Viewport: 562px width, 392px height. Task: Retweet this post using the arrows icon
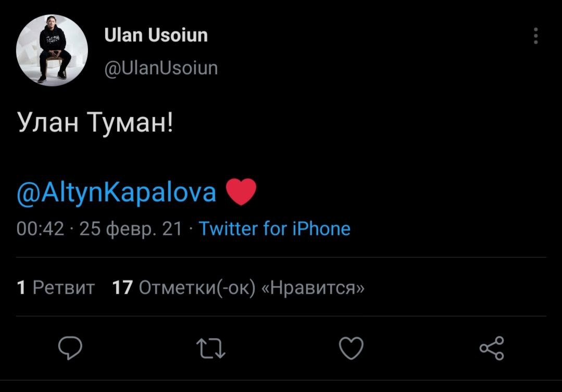point(210,348)
